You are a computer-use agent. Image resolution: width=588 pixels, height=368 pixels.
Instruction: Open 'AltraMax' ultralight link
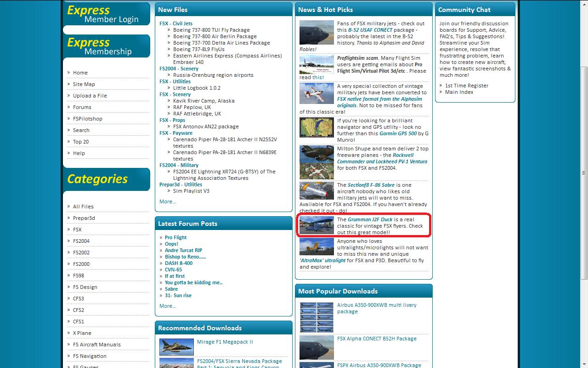tap(322, 260)
